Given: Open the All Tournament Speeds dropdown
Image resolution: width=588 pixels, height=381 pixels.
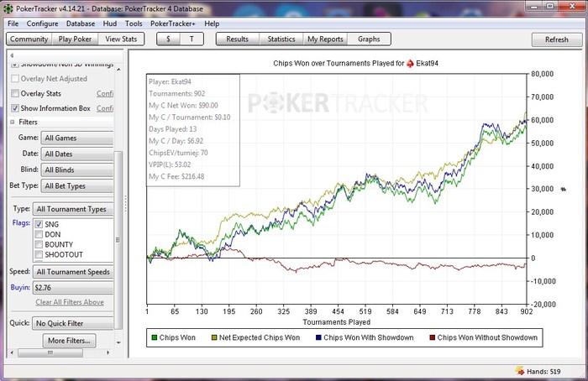Looking at the screenshot, I should point(73,272).
